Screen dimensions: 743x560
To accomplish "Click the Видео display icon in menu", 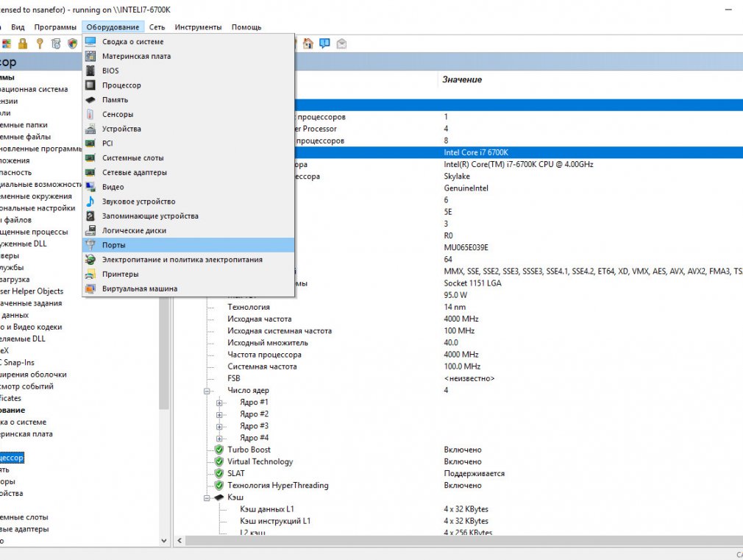I will (x=90, y=187).
